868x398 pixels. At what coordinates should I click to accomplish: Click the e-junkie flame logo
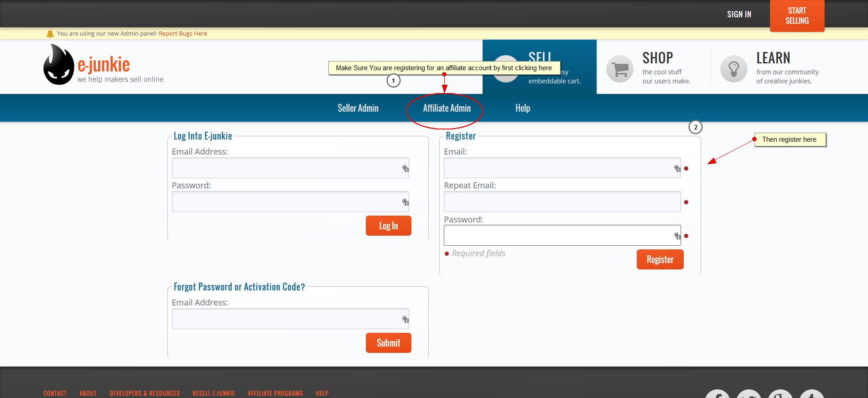pyautogui.click(x=59, y=64)
